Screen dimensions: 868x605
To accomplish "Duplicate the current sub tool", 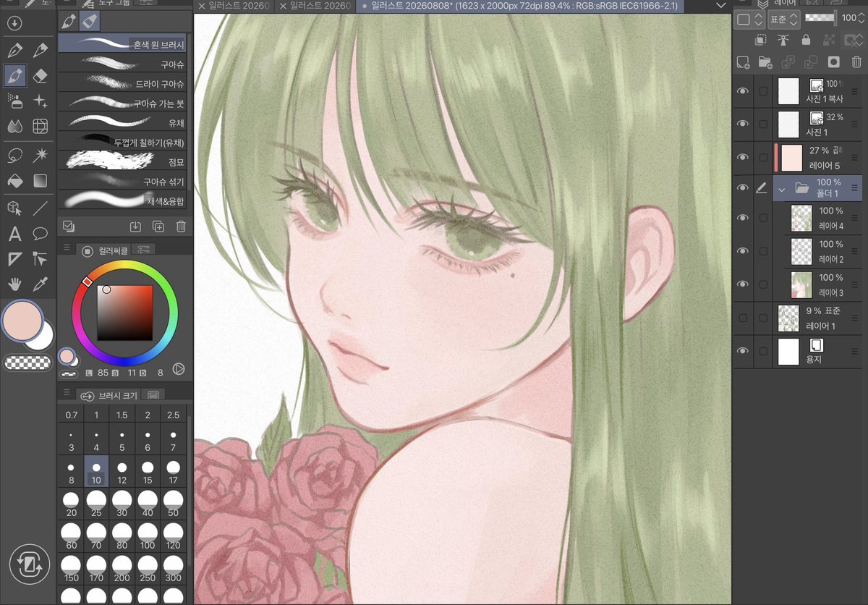I will [x=158, y=226].
